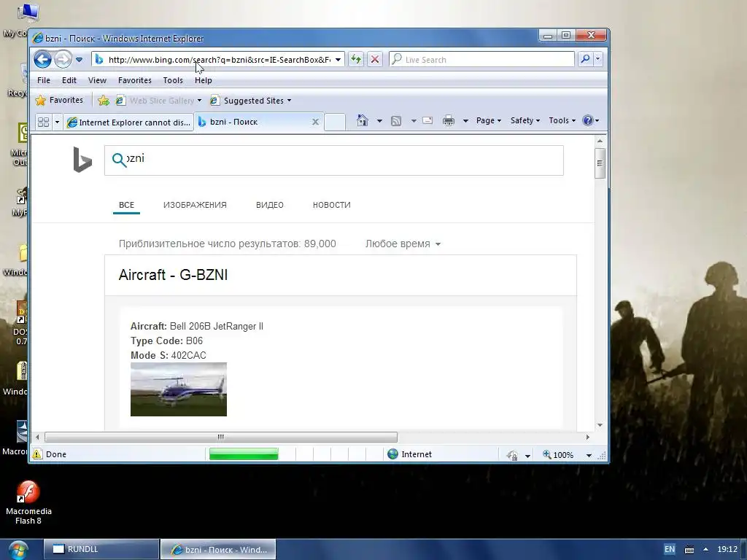Click the Print icon
Image resolution: width=747 pixels, height=560 pixels.
point(449,120)
